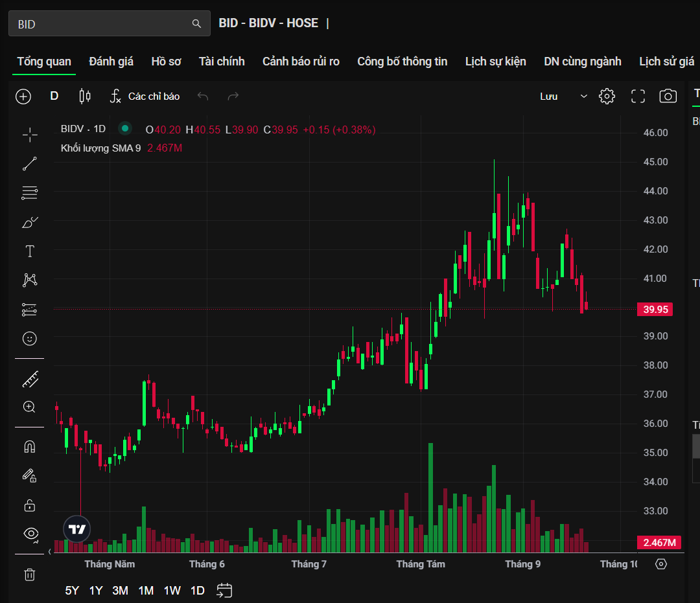This screenshot has height=603, width=700.
Task: Open chart settings gear icon
Action: click(607, 97)
